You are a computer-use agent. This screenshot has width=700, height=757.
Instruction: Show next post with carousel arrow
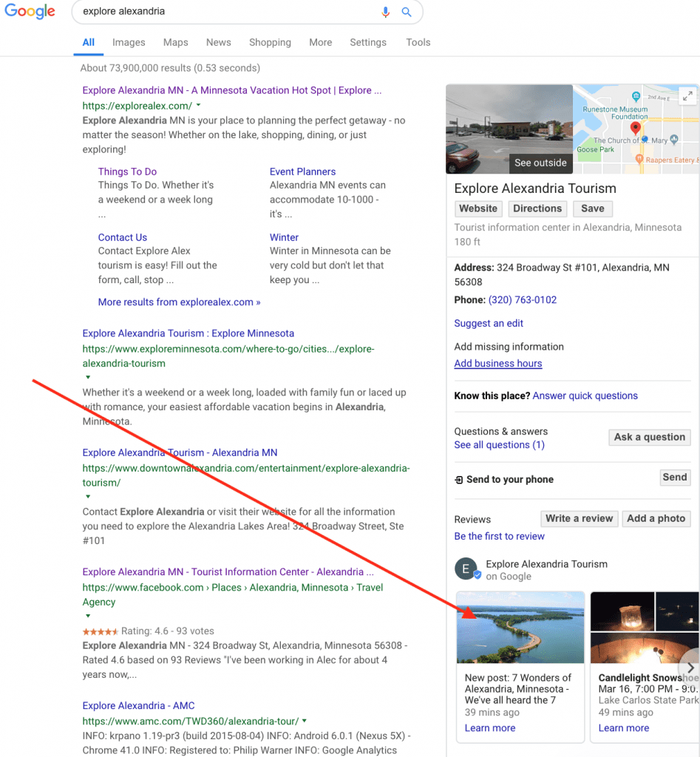[690, 668]
